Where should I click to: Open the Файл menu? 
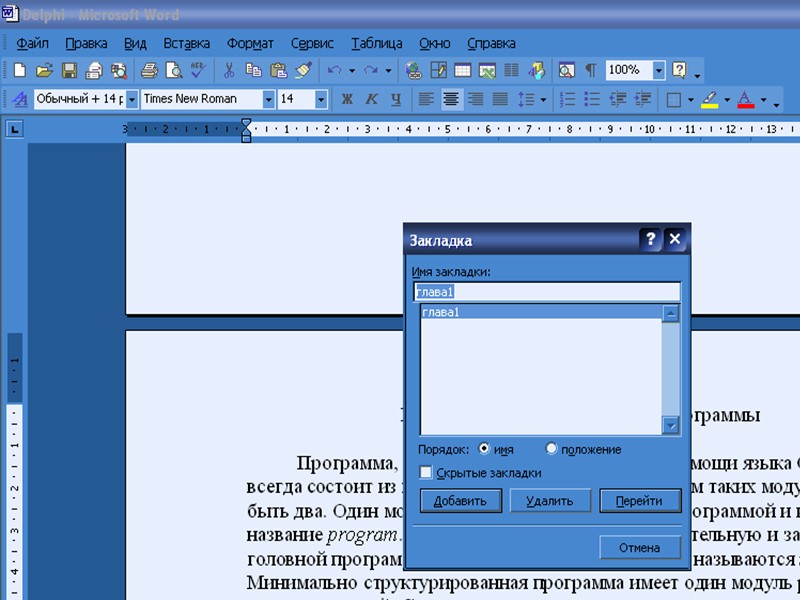pyautogui.click(x=32, y=43)
